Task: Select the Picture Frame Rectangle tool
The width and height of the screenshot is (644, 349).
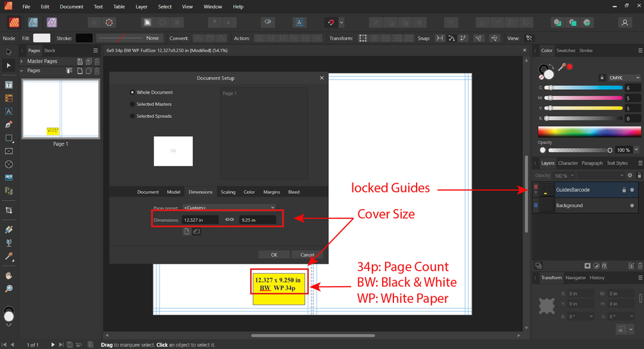Action: pyautogui.click(x=8, y=151)
